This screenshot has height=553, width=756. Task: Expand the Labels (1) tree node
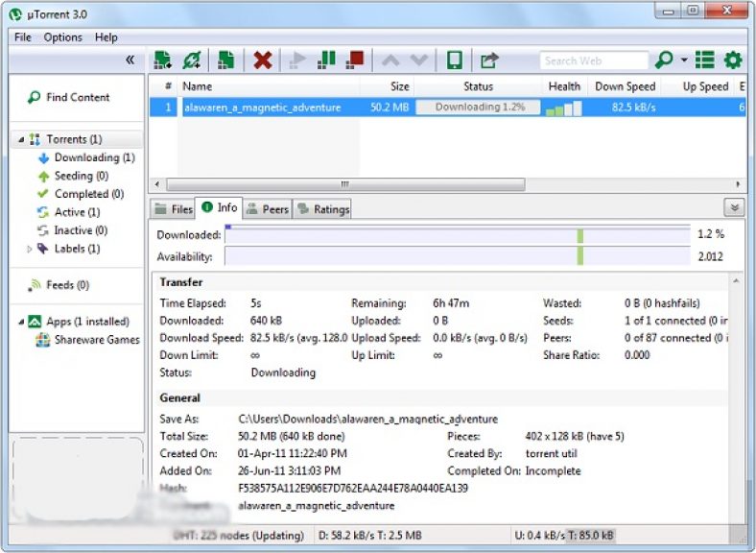29,249
